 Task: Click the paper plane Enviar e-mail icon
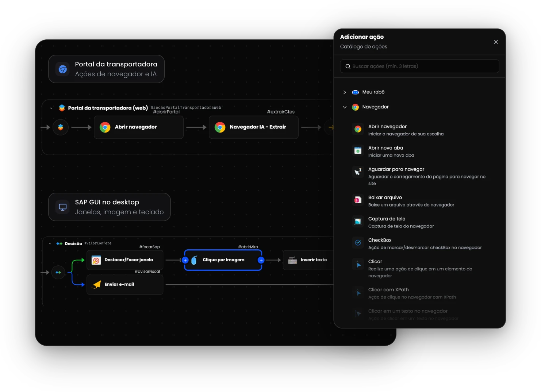point(96,285)
